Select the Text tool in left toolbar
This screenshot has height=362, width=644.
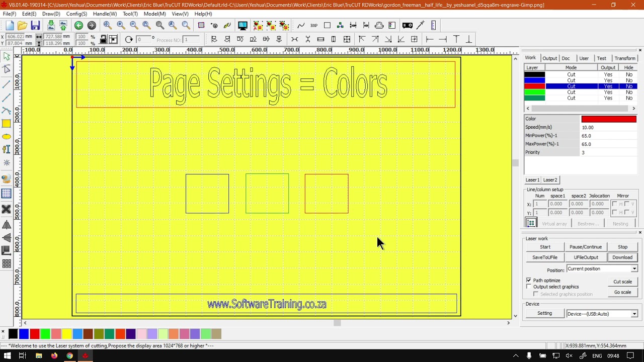coord(7,149)
